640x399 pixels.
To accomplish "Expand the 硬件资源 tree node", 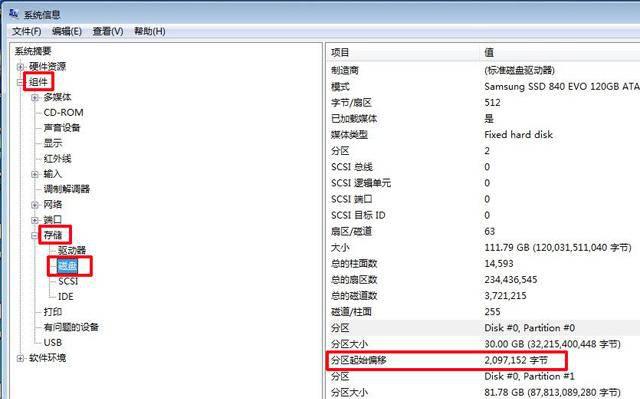I will pos(20,66).
